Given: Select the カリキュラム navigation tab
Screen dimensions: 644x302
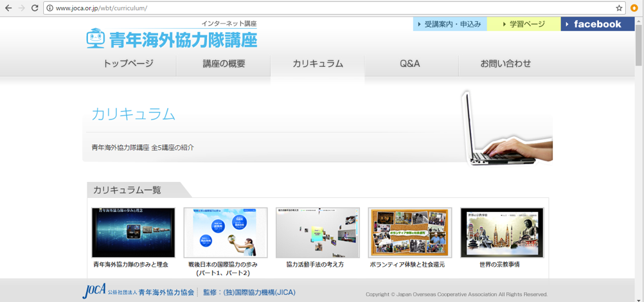Looking at the screenshot, I should click(x=318, y=64).
